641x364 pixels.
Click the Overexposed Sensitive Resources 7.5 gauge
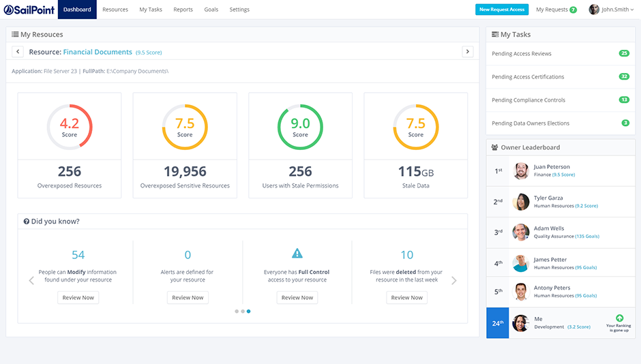[x=185, y=127]
